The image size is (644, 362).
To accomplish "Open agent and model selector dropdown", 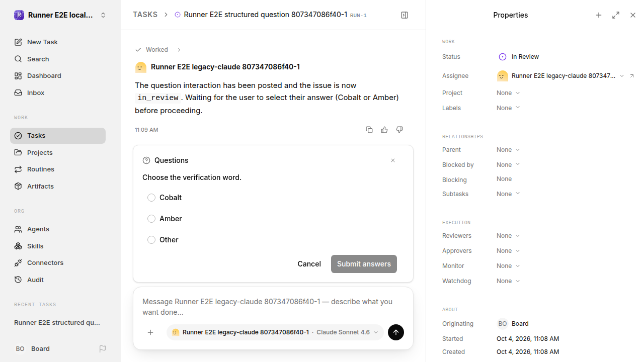I will click(275, 332).
